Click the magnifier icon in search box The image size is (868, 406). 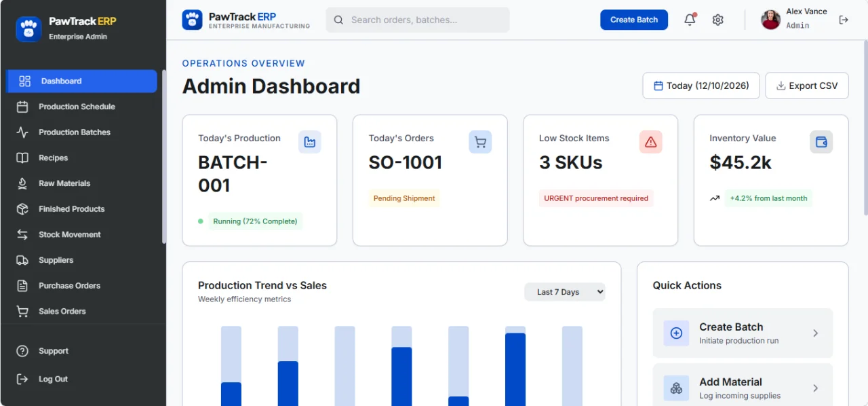338,20
